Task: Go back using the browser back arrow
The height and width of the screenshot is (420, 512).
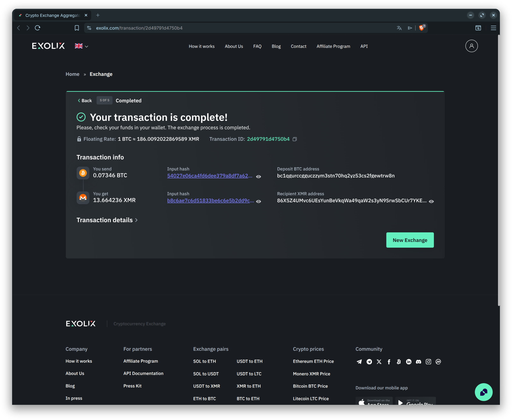Action: click(19, 28)
